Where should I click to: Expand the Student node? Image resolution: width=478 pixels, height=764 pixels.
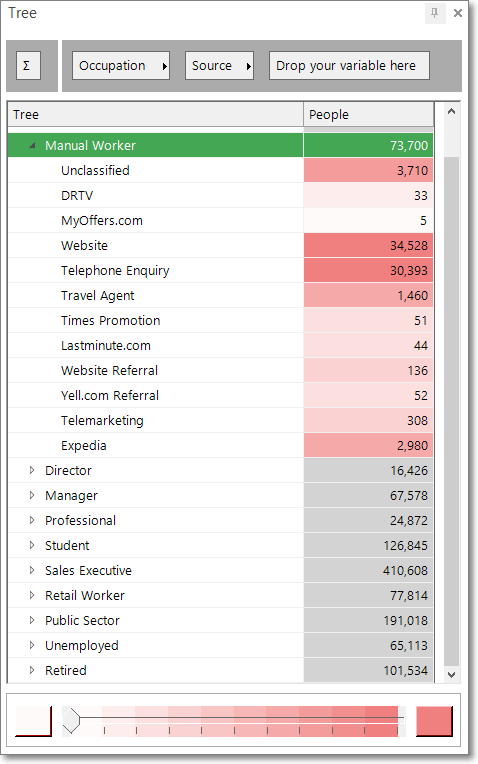pyautogui.click(x=32, y=545)
